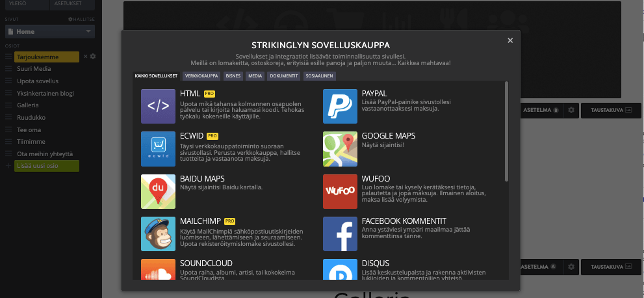Open Tarjouksemme section settings gear
Image resolution: width=644 pixels, height=298 pixels.
pos(93,57)
